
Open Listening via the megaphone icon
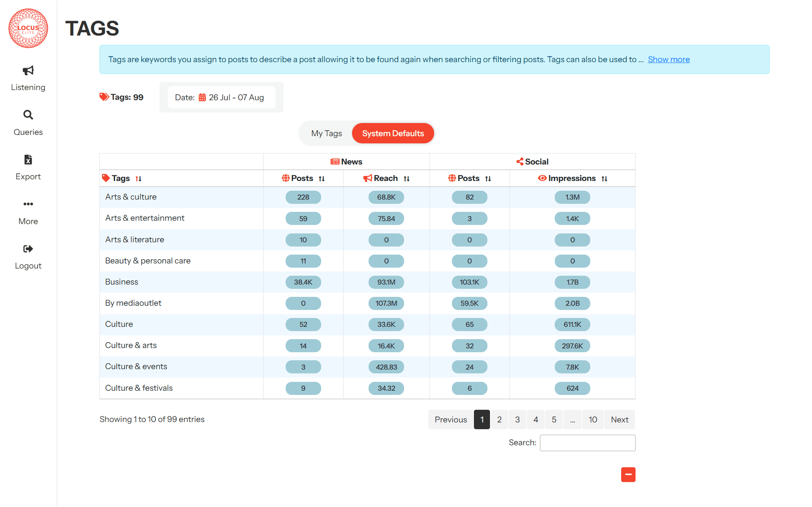(x=28, y=70)
